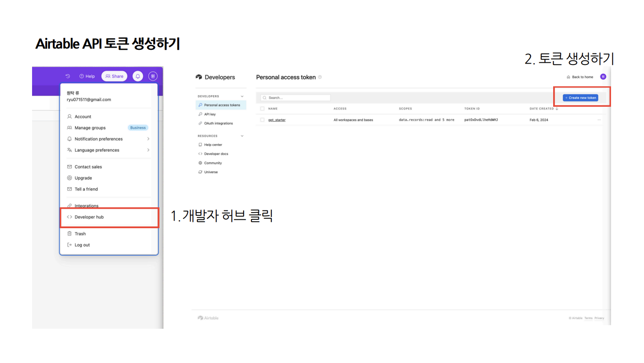Expand Language preferences submenu arrow
The height and width of the screenshot is (363, 644).
[x=148, y=150]
